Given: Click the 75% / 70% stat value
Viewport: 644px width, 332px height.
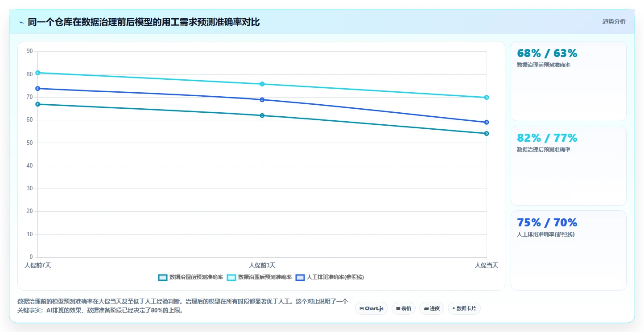Looking at the screenshot, I should [547, 222].
